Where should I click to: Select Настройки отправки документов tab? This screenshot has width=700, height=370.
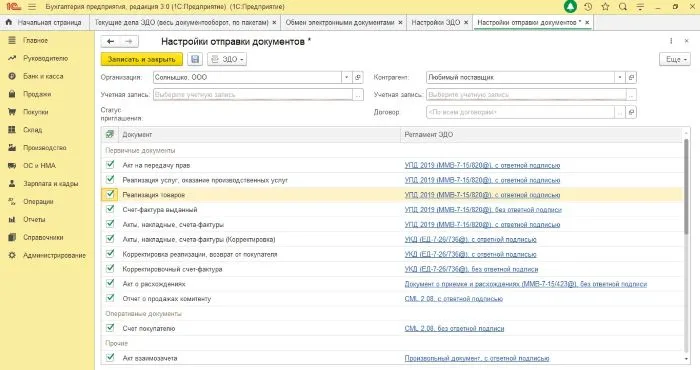tap(529, 22)
